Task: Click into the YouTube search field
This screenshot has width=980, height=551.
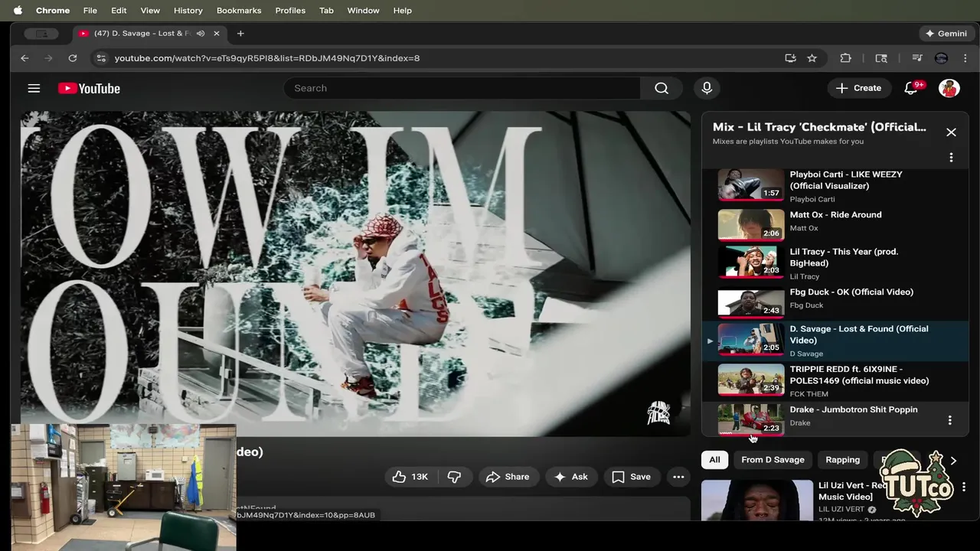Action: [x=462, y=88]
